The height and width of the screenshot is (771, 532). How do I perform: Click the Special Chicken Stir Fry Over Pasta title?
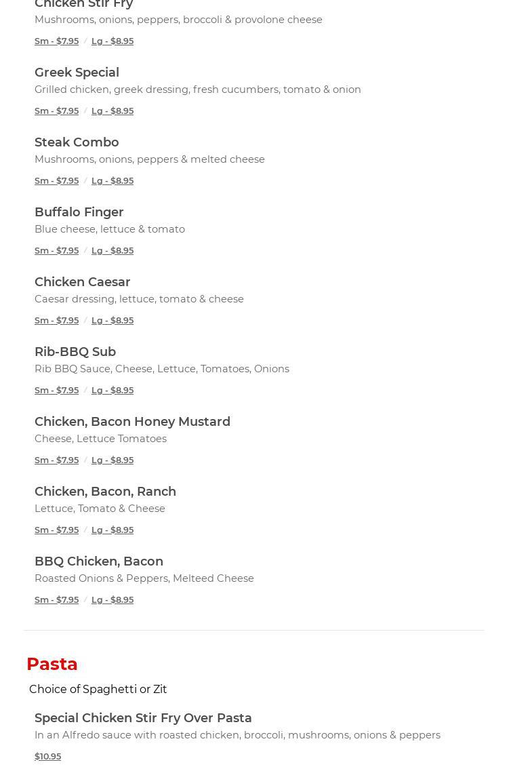coord(143,718)
